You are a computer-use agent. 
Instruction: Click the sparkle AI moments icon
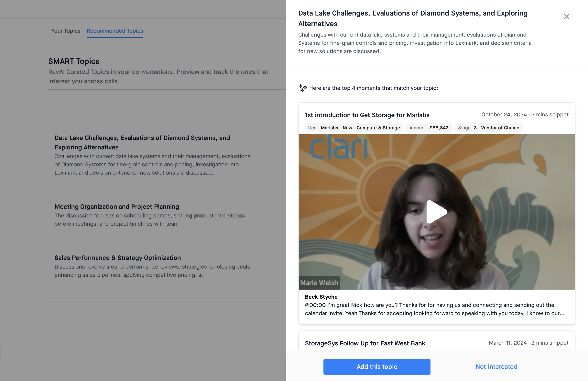tap(303, 88)
